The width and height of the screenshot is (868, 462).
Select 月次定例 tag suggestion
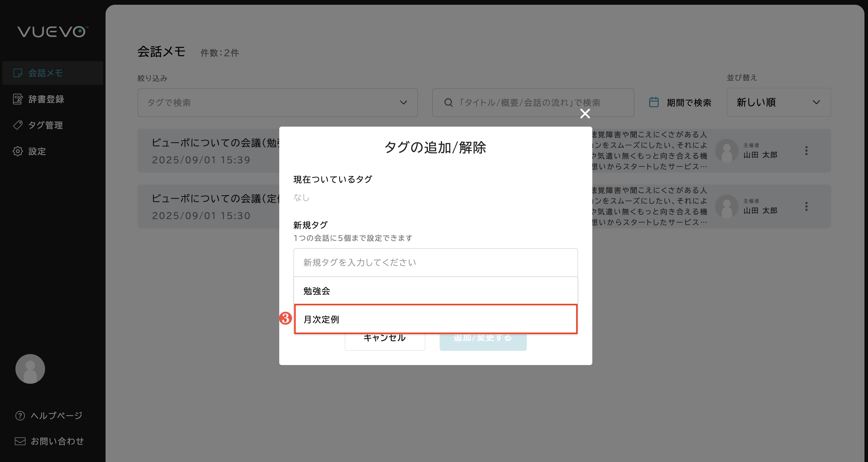coord(435,319)
